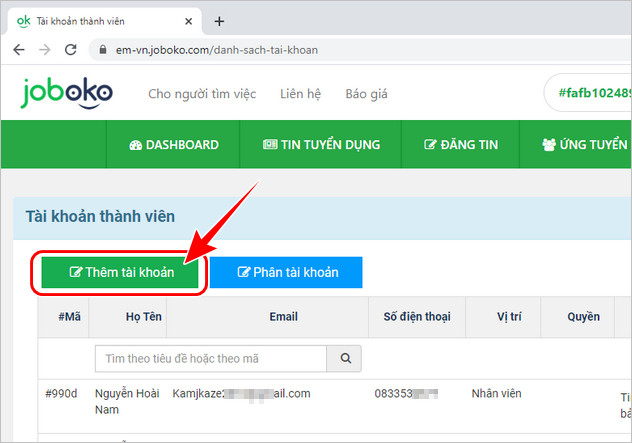Open the DASHBOARD menu
The width and height of the screenshot is (632, 443).
coord(174,145)
